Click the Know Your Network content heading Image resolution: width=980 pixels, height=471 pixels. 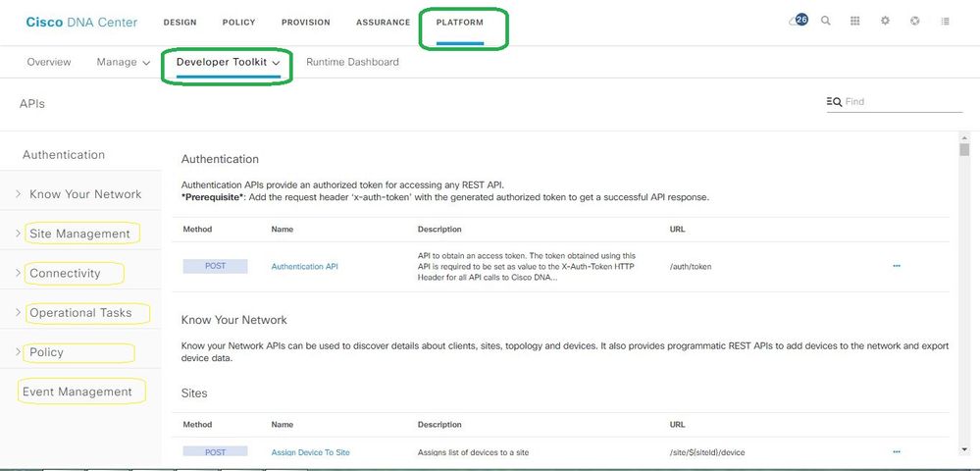pos(233,320)
